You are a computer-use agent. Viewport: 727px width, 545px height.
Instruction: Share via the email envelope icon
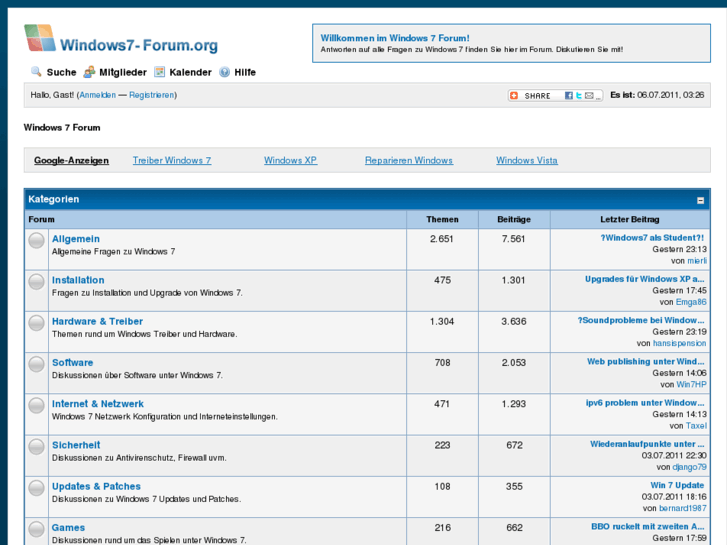(x=589, y=96)
